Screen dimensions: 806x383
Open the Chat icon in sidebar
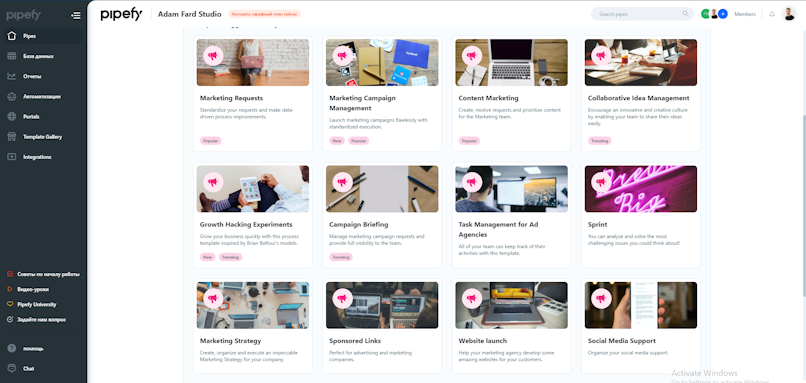(12, 369)
